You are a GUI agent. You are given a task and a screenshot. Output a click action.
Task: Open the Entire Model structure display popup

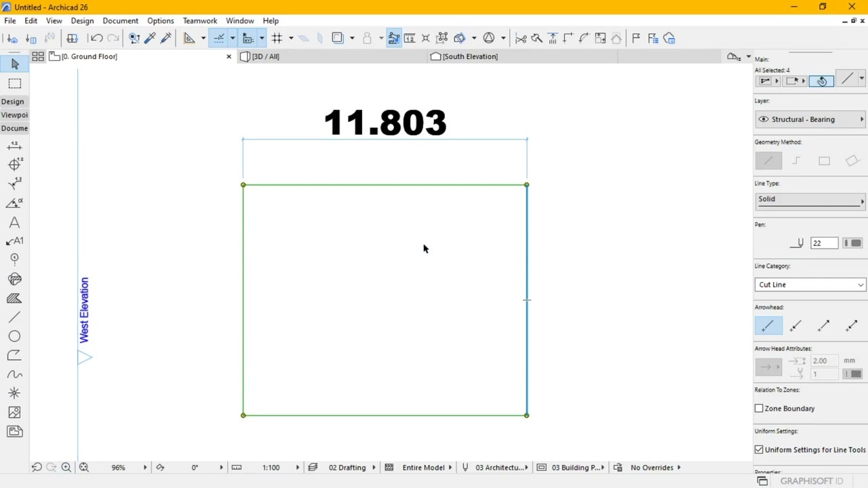coord(423,467)
